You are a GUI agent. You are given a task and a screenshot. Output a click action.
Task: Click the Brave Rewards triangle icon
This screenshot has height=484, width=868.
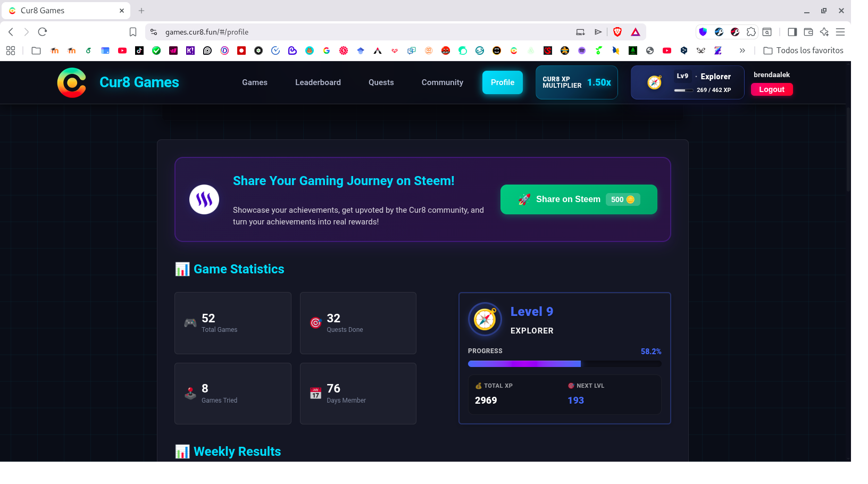point(636,32)
